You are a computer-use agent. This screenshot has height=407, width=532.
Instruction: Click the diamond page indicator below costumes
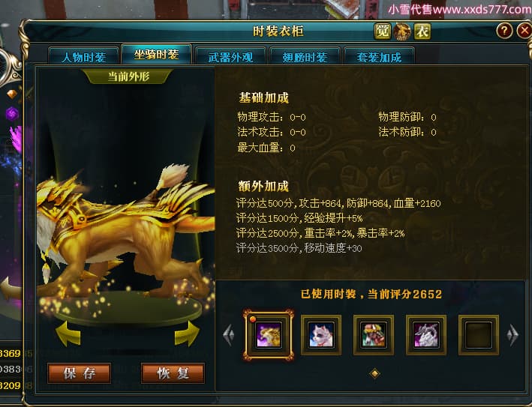point(374,373)
